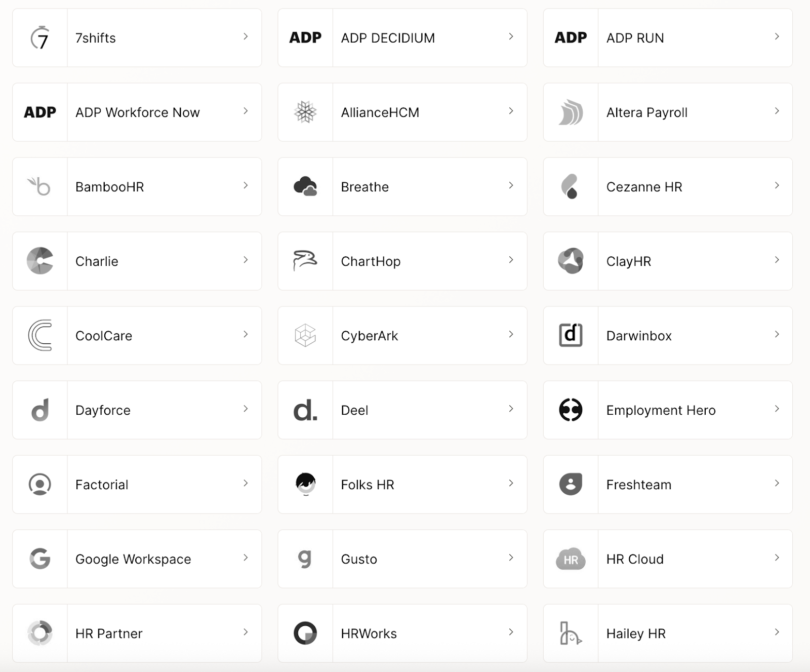Open the CoolCare text label

click(x=104, y=336)
